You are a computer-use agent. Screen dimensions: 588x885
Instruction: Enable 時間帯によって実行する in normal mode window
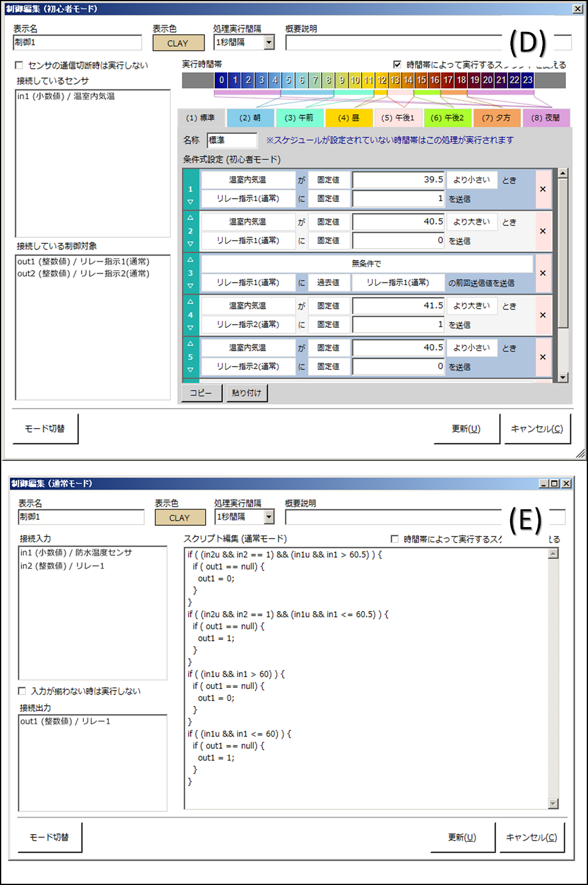395,539
